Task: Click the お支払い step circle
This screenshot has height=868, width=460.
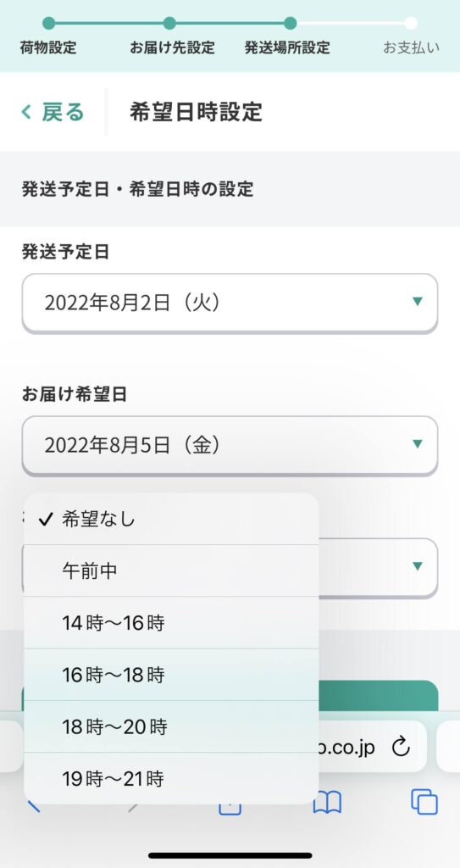Action: (x=411, y=23)
